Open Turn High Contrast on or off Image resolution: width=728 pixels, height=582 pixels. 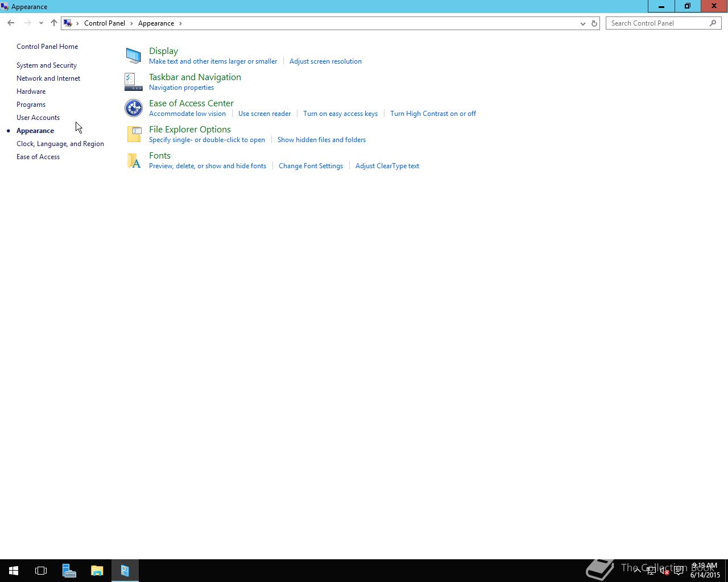[x=433, y=114]
